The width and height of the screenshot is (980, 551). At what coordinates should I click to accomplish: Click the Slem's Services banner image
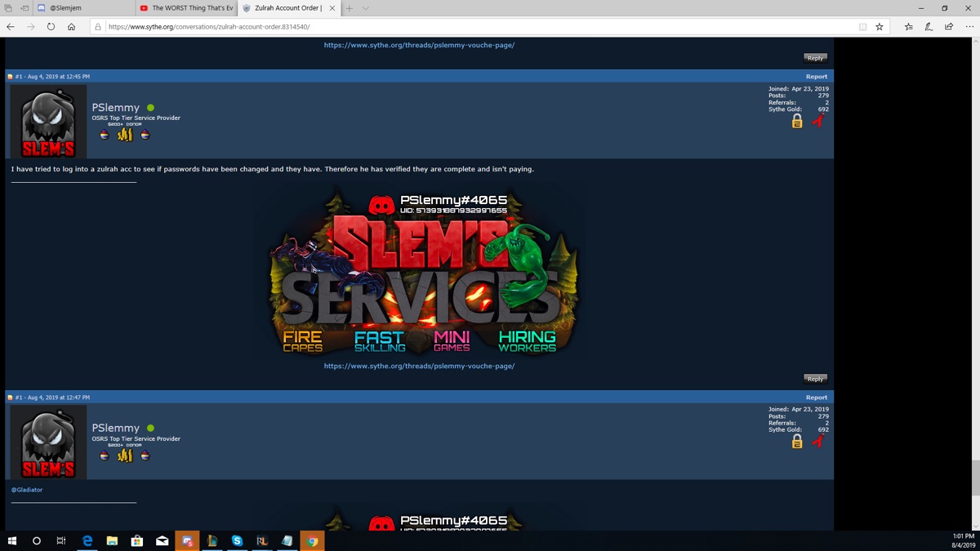point(419,271)
